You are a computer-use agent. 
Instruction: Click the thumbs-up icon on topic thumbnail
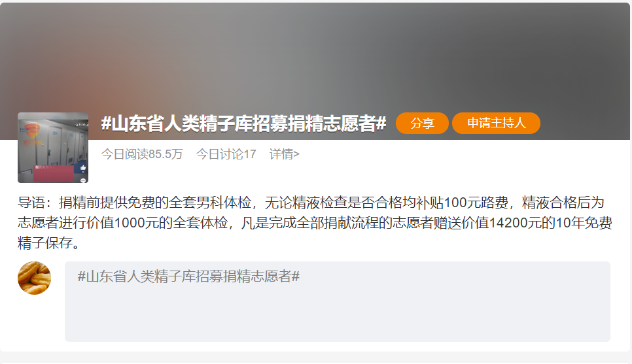83,167
